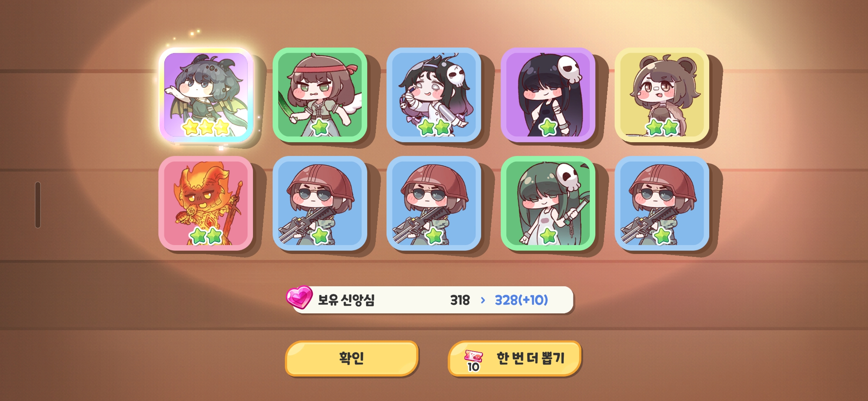Image resolution: width=868 pixels, height=401 pixels.
Task: Tap the last helmeted soldier card
Action: pos(662,203)
